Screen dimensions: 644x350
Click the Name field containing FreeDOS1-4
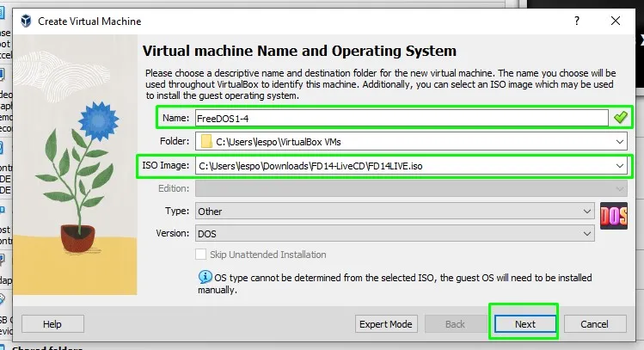pos(402,119)
